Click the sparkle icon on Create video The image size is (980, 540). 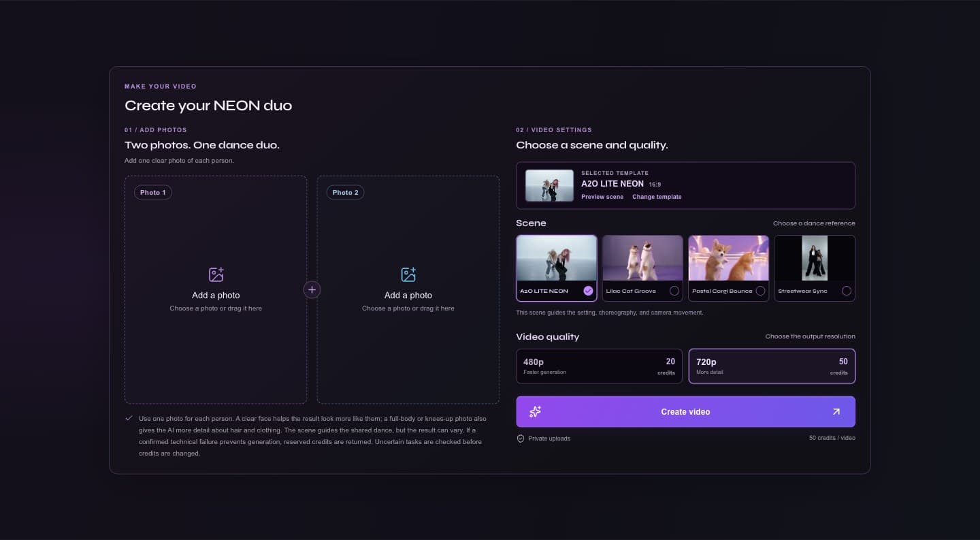[535, 412]
